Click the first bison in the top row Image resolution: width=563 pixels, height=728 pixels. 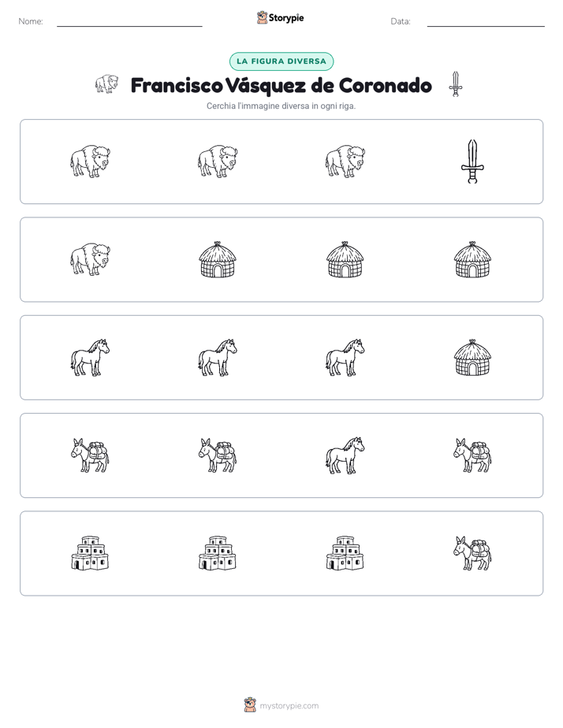(x=90, y=161)
